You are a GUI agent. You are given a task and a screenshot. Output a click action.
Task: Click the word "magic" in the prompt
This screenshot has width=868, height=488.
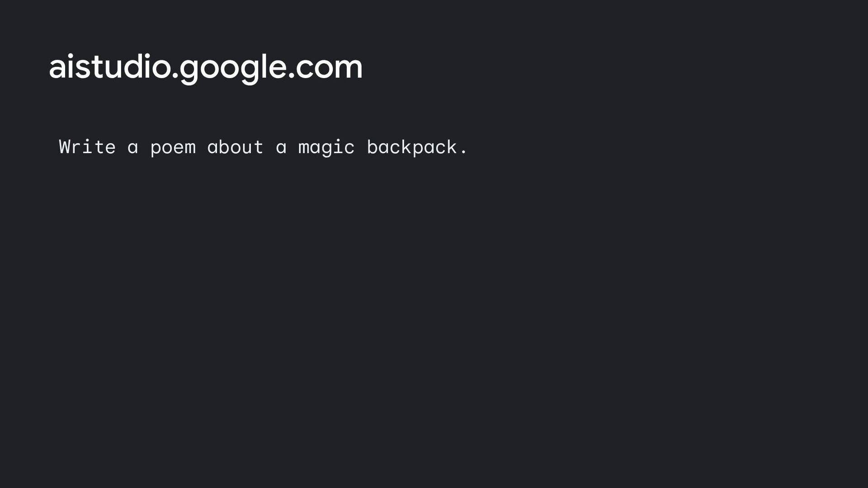click(x=326, y=148)
